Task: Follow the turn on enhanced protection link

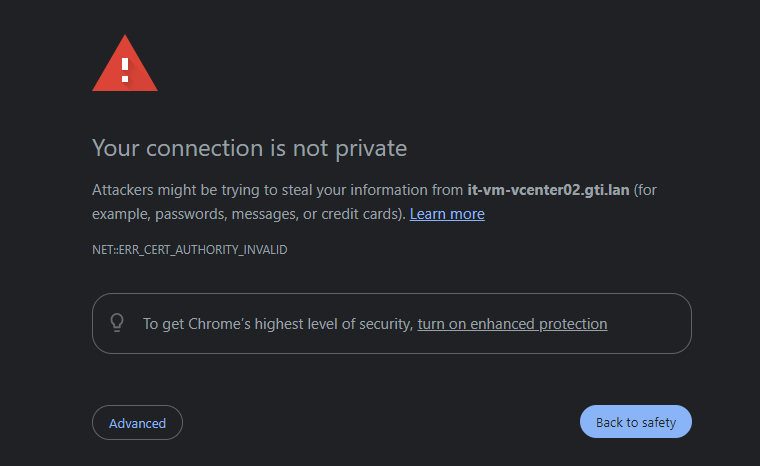Action: (512, 323)
